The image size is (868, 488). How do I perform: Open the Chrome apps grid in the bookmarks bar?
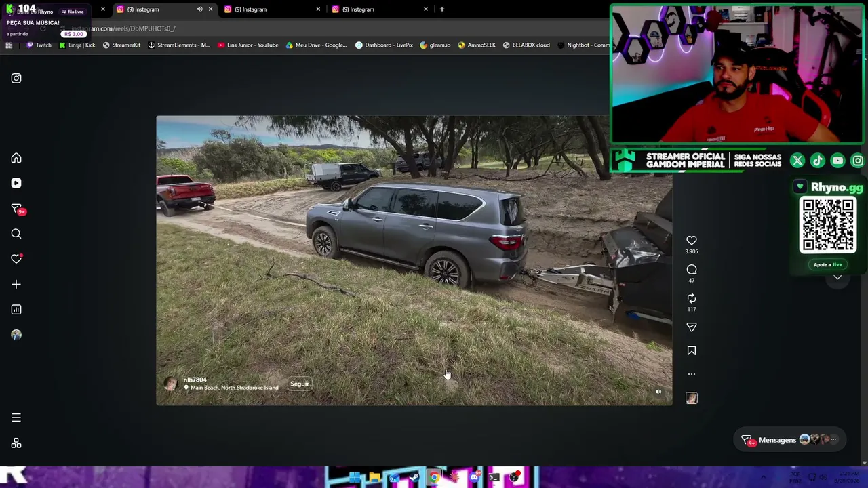coord(9,45)
